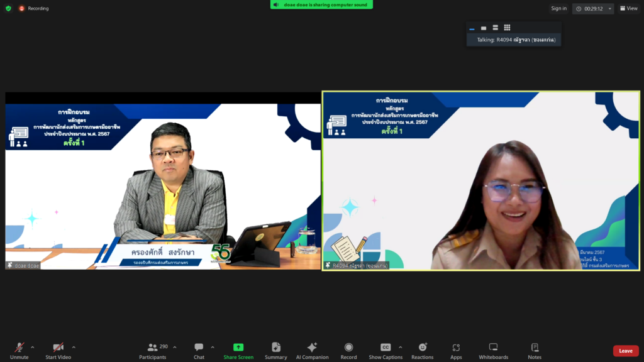Viewport: 644px width, 362px height.
Task: Open the Chat panel
Action: (x=199, y=350)
